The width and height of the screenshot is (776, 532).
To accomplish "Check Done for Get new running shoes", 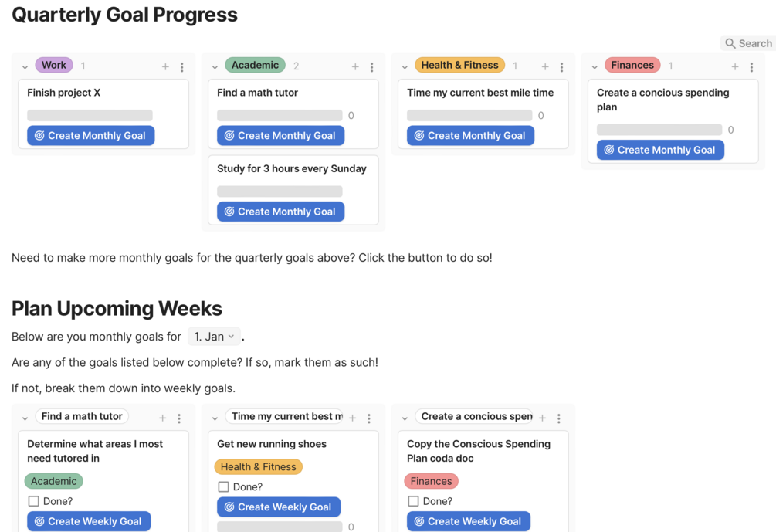I will tap(224, 486).
